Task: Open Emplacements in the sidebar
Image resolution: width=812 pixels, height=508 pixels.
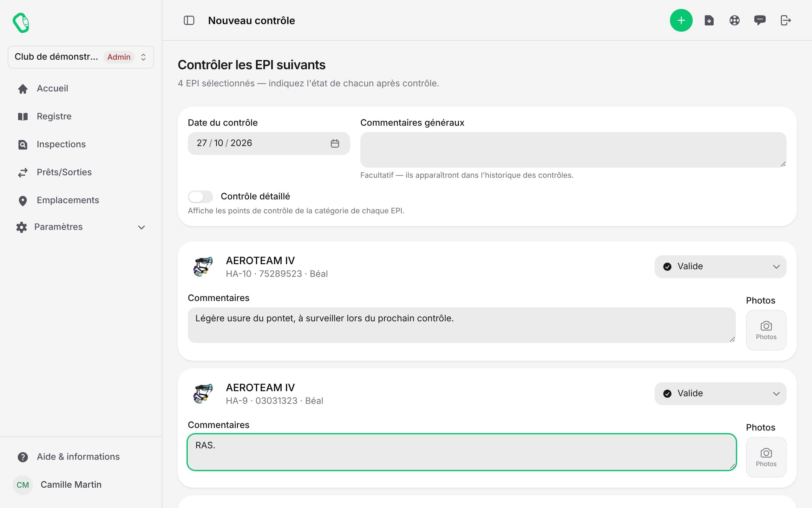Action: click(x=81, y=200)
